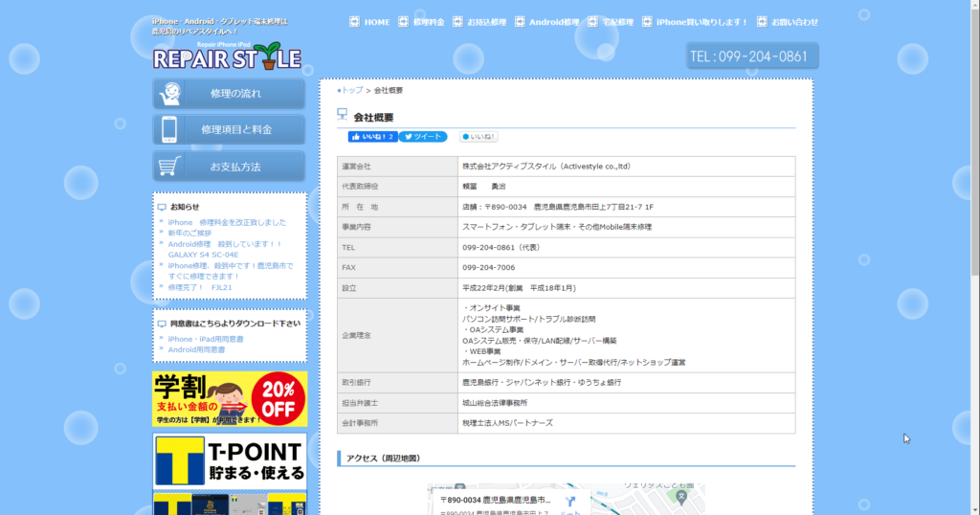
Task: Click the FAX number 099-204-7006
Action: click(489, 267)
